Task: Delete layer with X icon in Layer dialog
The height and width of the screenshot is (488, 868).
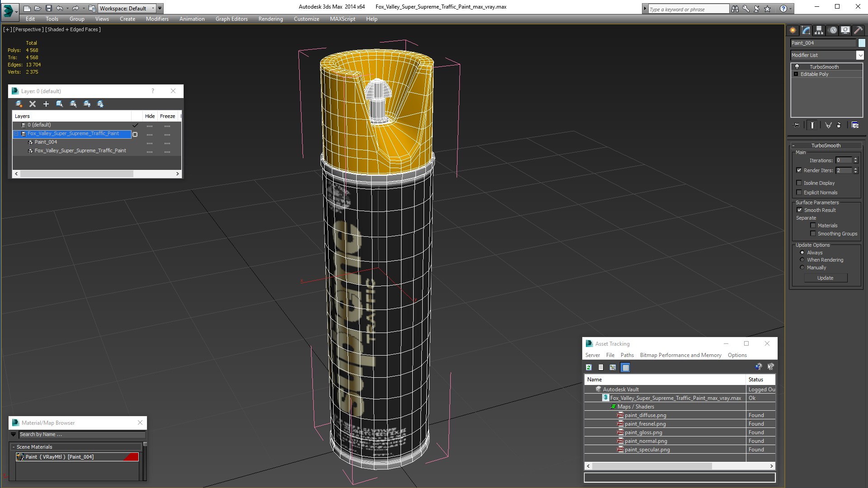Action: point(33,104)
